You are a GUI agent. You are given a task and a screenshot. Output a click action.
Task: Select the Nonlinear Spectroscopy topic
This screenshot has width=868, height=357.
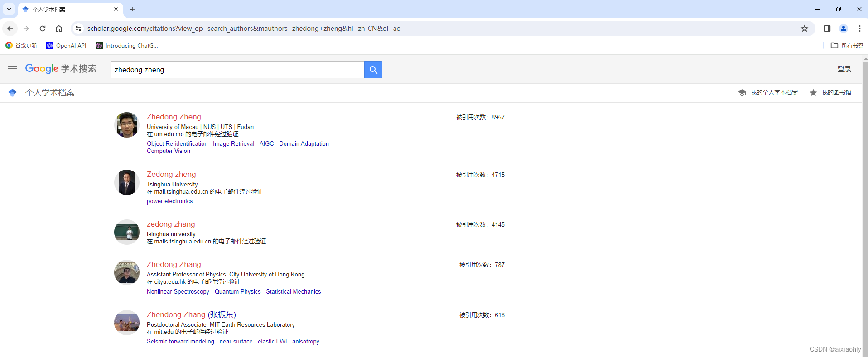click(178, 291)
